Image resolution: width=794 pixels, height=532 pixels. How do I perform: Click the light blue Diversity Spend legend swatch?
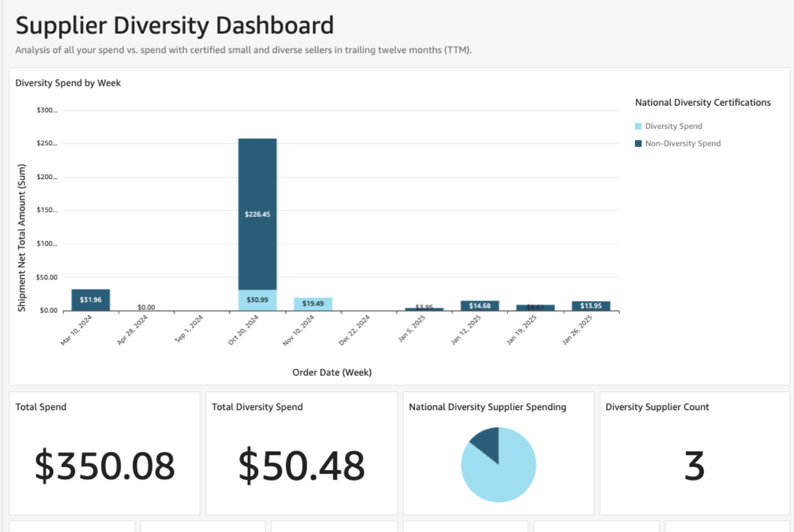coord(638,126)
